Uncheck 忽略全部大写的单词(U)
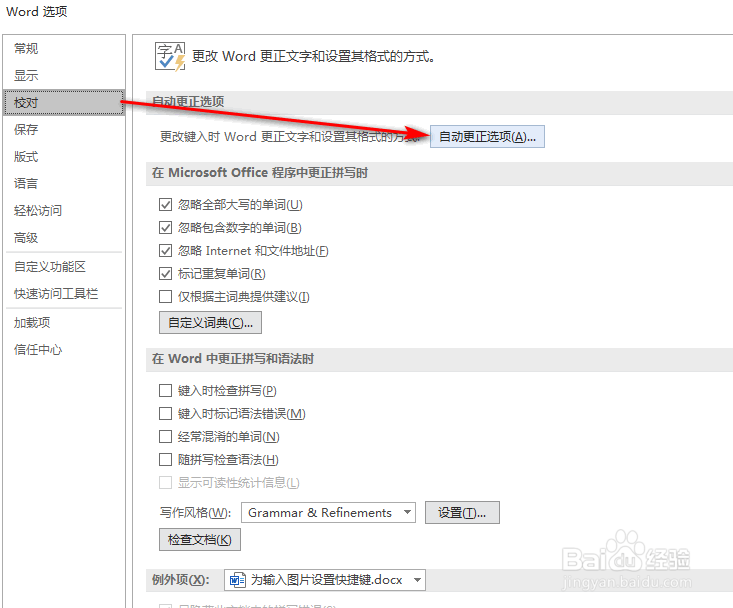The image size is (733, 608). (165, 205)
